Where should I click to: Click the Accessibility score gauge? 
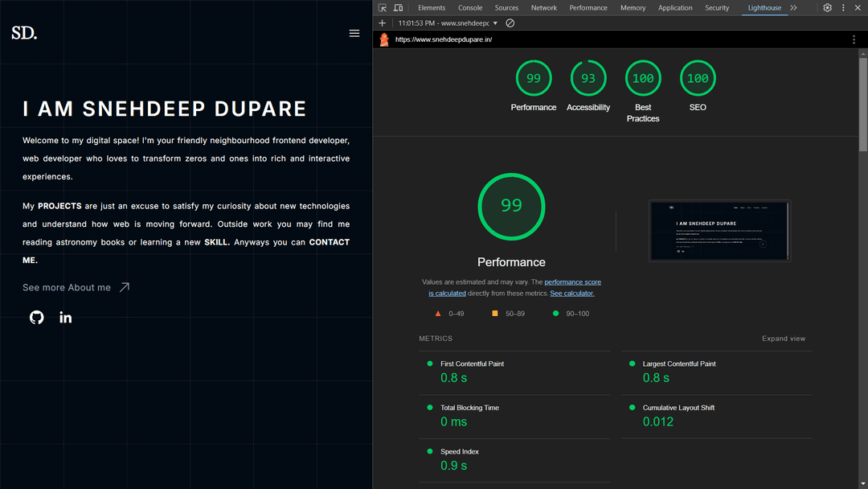pos(588,77)
